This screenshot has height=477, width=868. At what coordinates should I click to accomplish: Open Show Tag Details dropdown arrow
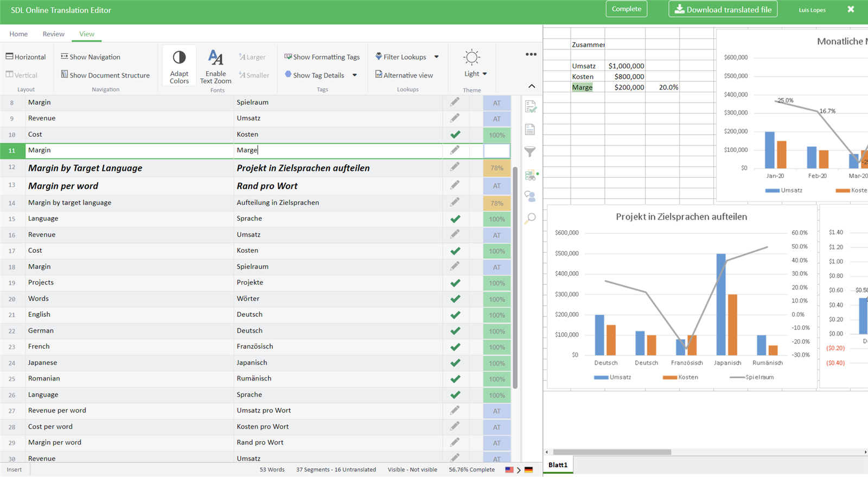[x=355, y=75]
